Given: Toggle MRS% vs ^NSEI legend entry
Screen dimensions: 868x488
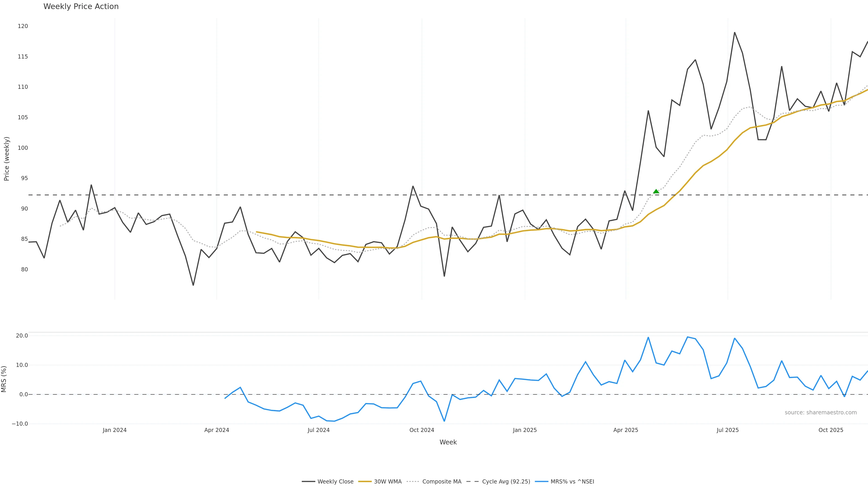Looking at the screenshot, I should coord(572,482).
